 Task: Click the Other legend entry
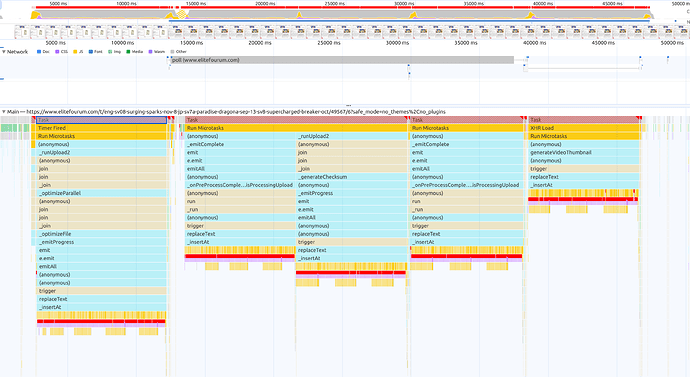tap(179, 52)
